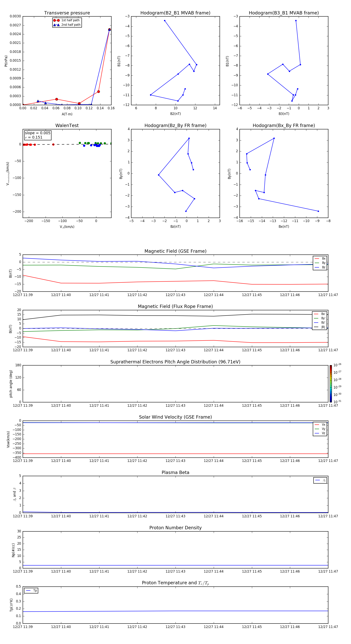Click the empty pitch angle distribution plot area

tap(175, 384)
